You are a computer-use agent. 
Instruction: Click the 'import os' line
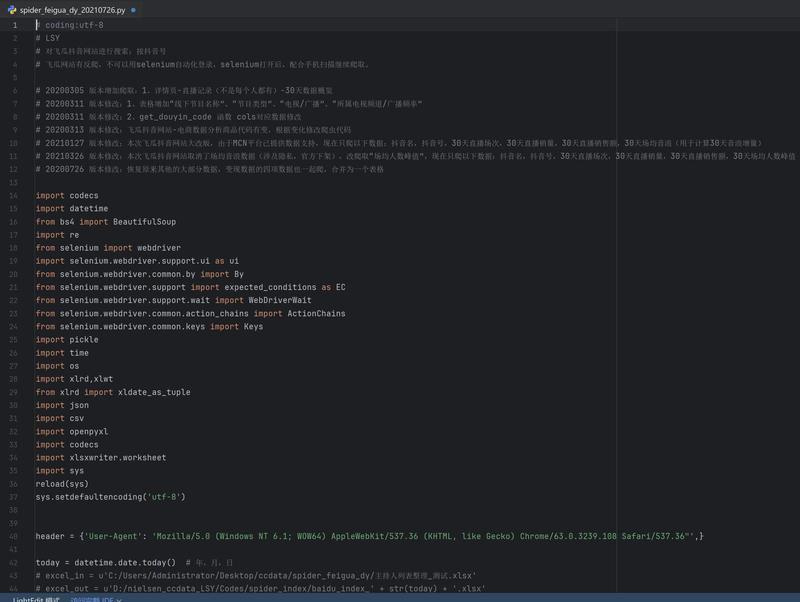tap(57, 366)
